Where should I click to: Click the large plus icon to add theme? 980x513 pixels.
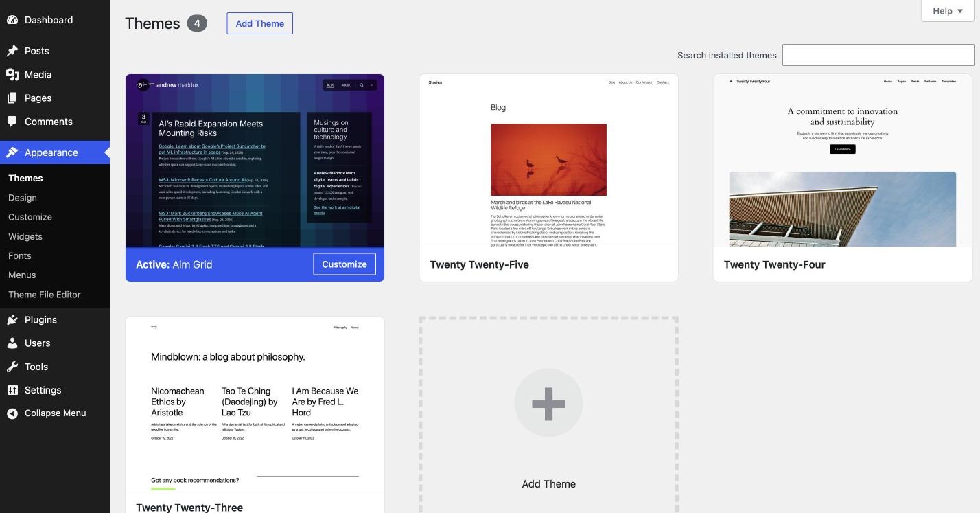(x=548, y=403)
